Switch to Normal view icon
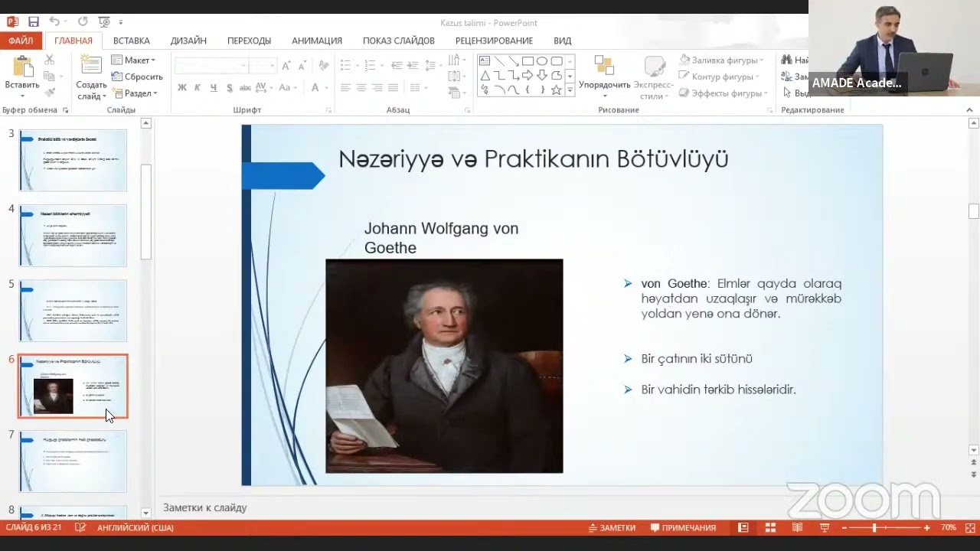Image resolution: width=980 pixels, height=551 pixels. pos(743,528)
